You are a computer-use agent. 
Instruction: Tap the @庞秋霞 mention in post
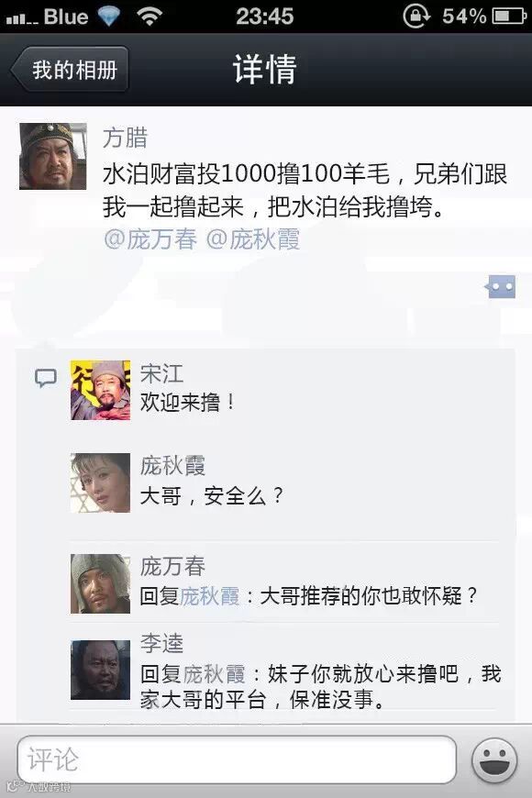(x=253, y=238)
